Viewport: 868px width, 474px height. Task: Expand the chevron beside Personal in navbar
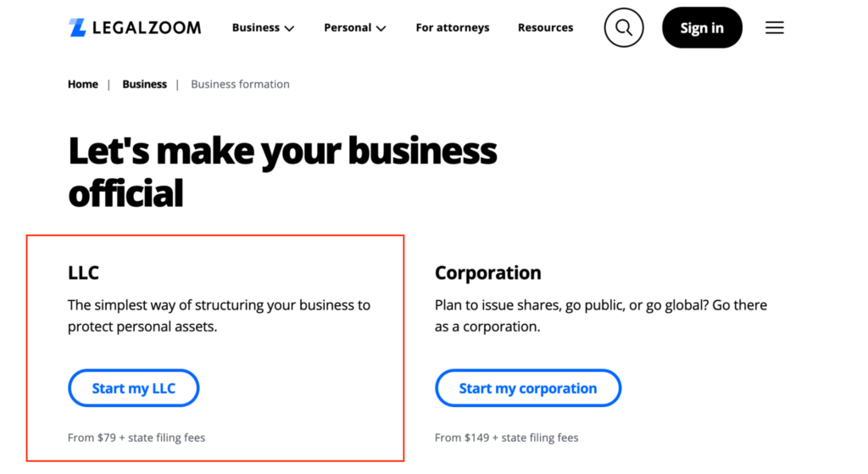click(381, 28)
